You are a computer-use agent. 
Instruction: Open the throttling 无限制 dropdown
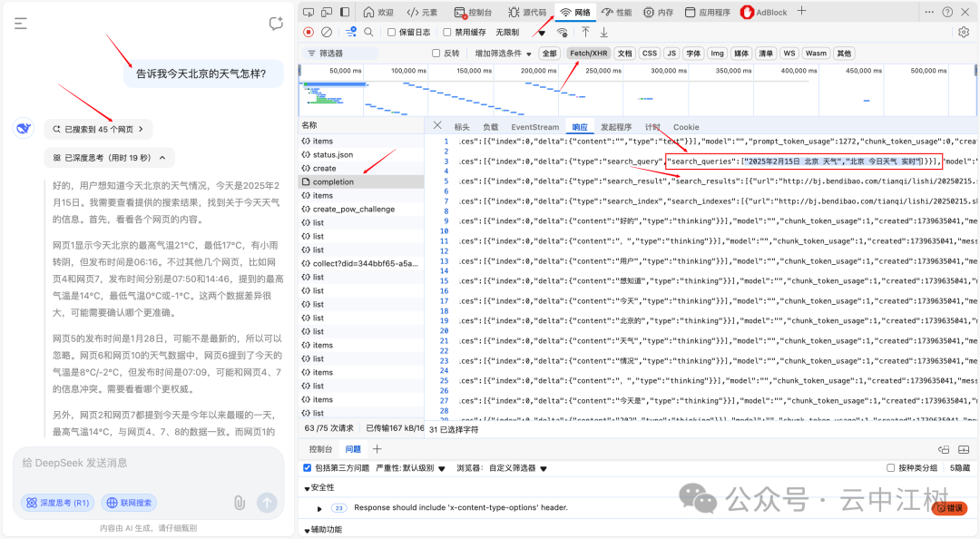coord(520,32)
